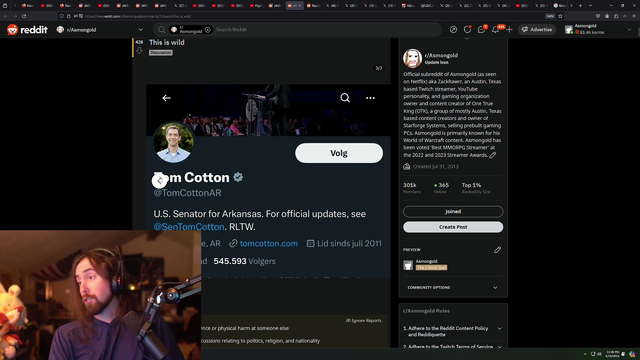Click the Advertise button
This screenshot has width=640, height=360.
(x=537, y=29)
